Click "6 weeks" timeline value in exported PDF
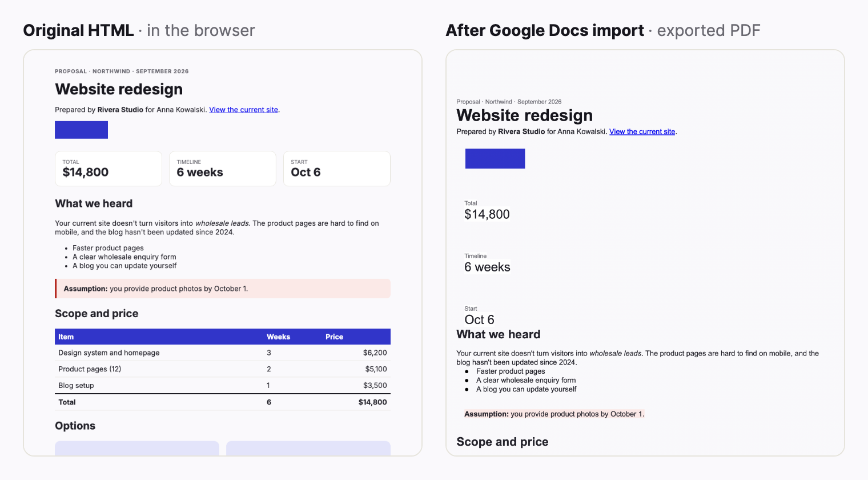The width and height of the screenshot is (868, 480). tap(487, 267)
